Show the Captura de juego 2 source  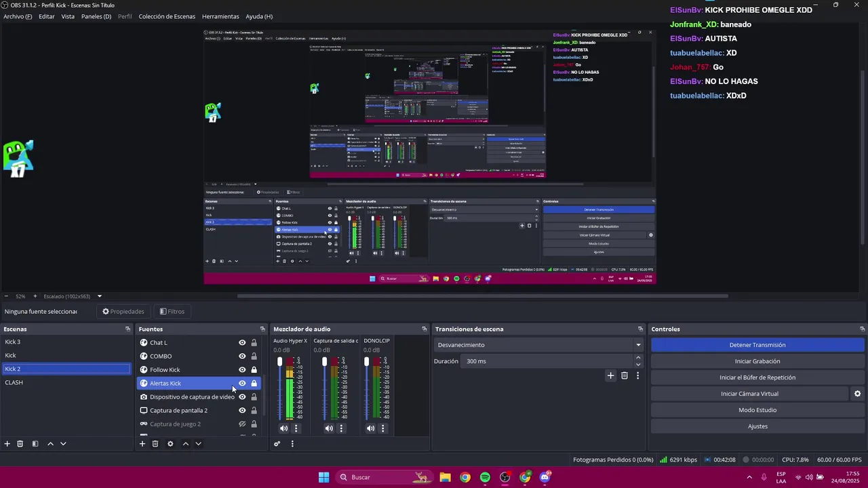tap(242, 424)
